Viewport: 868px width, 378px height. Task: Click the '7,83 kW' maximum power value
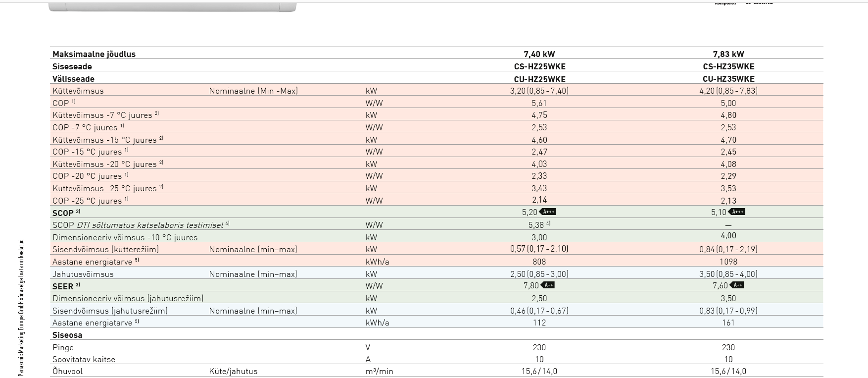click(728, 54)
